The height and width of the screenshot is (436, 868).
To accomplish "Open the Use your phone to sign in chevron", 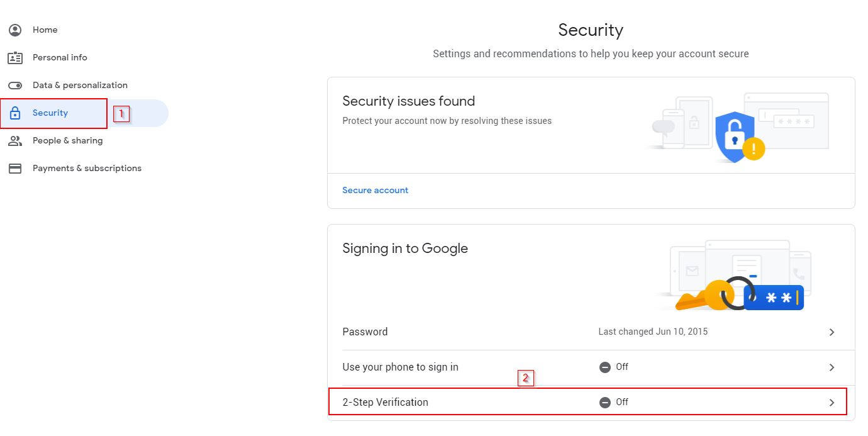I will point(832,367).
